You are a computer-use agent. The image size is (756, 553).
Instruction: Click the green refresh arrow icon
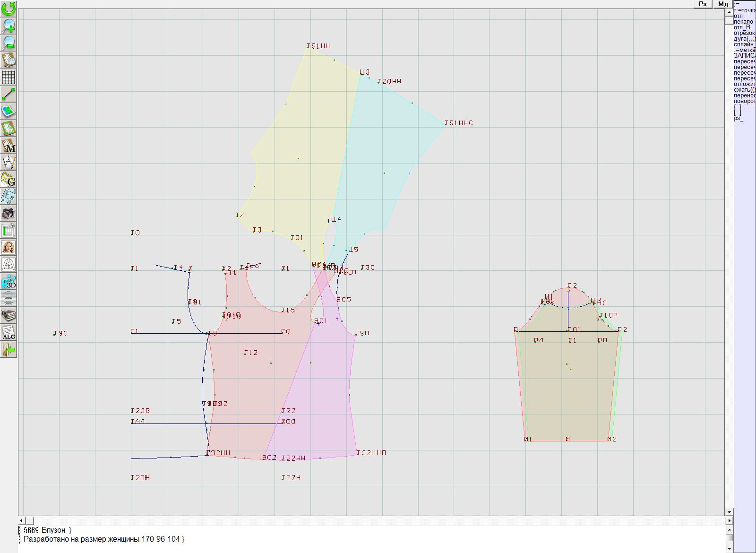point(9,9)
